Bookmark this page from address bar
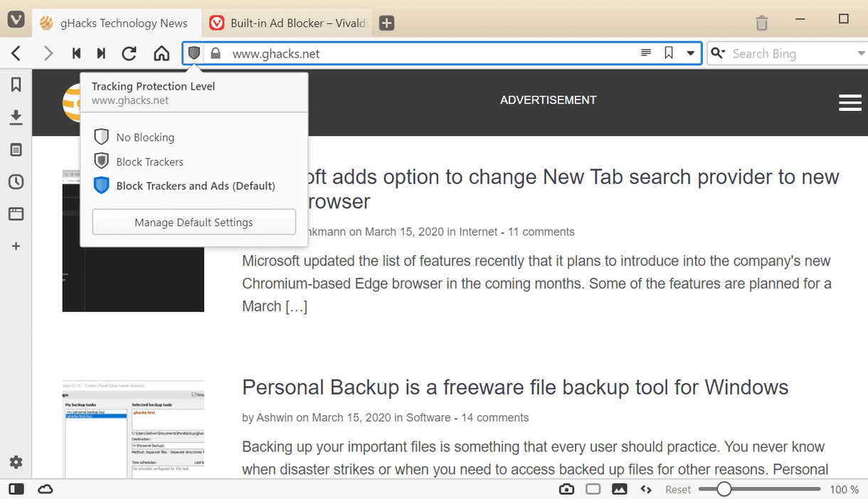This screenshot has width=868, height=499. tap(669, 53)
